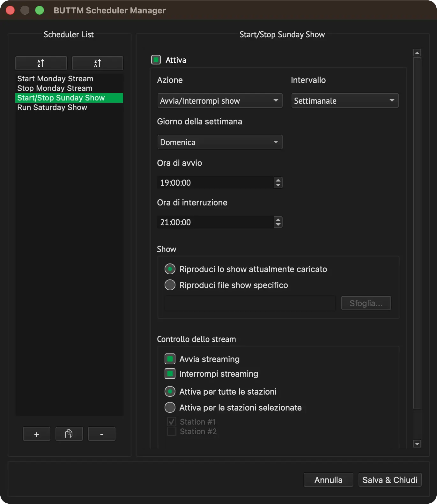The height and width of the screenshot is (504, 437).
Task: Select Attiva per tutte le stazioni
Action: click(170, 391)
